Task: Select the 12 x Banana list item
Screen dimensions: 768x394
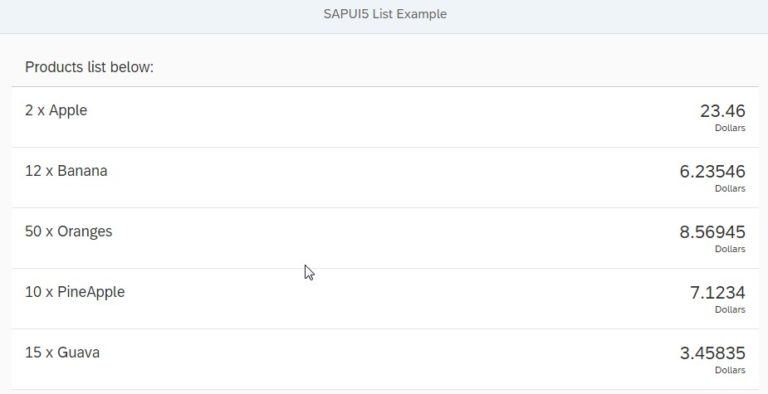Action: pyautogui.click(x=385, y=177)
